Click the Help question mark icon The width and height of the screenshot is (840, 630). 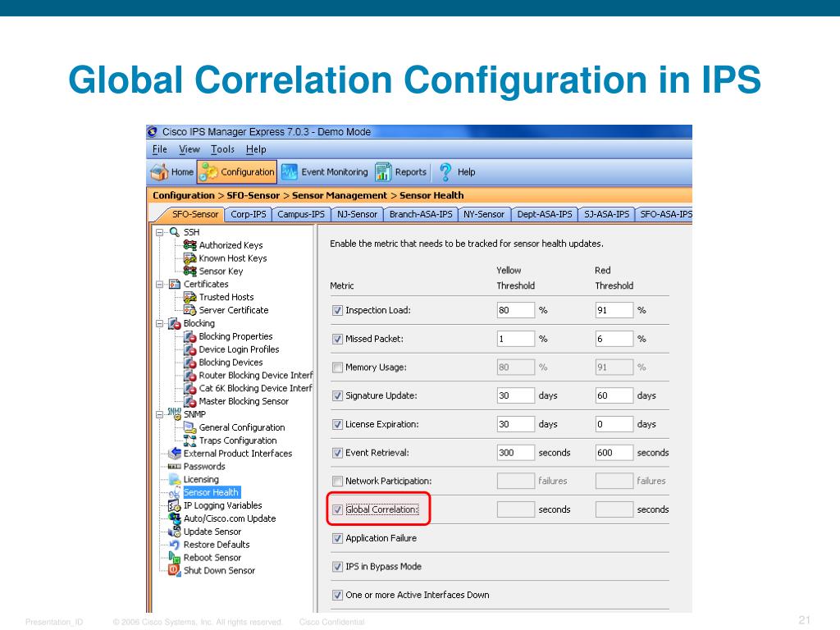pos(445,172)
